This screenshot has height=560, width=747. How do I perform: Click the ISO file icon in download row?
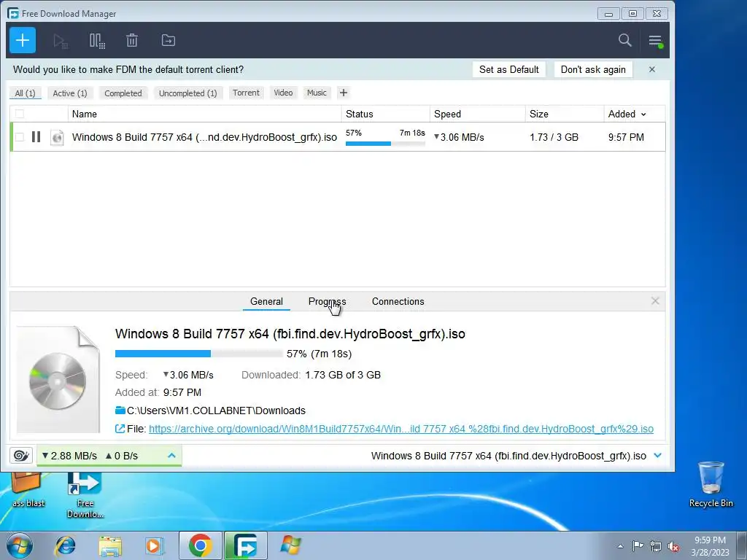(x=57, y=137)
